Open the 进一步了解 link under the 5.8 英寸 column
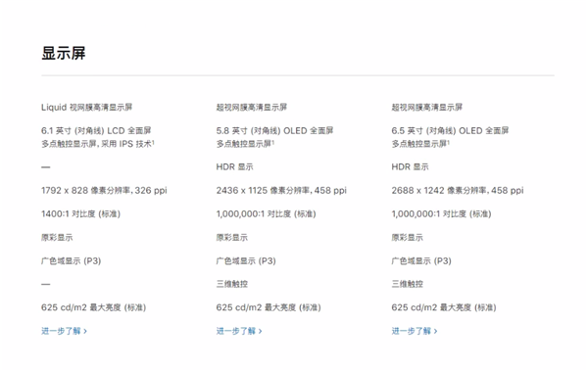 tap(239, 331)
